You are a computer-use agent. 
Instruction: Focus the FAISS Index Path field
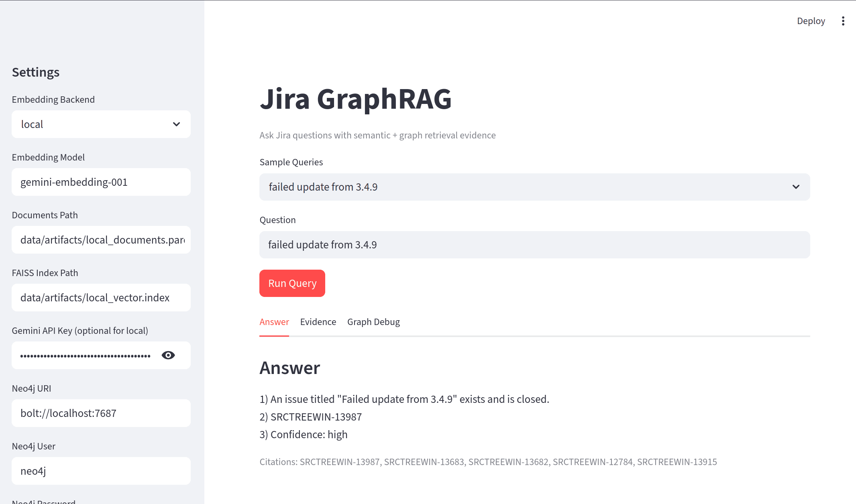tap(101, 298)
